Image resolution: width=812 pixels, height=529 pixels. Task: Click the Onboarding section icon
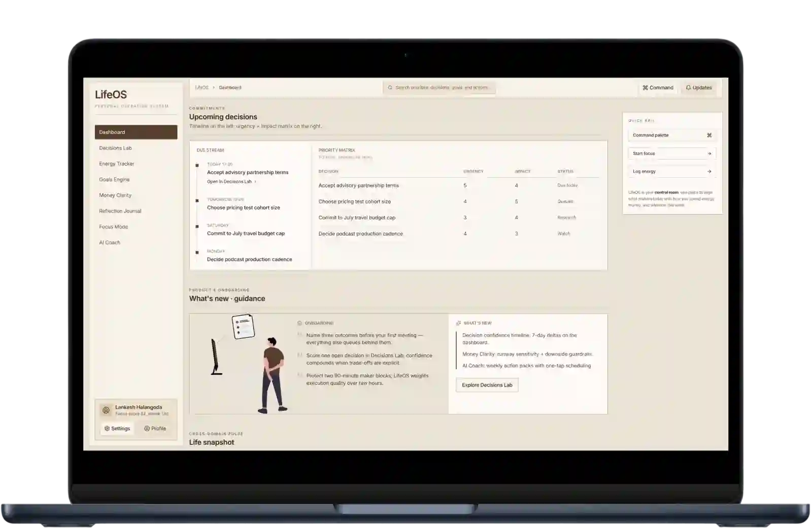coord(299,323)
